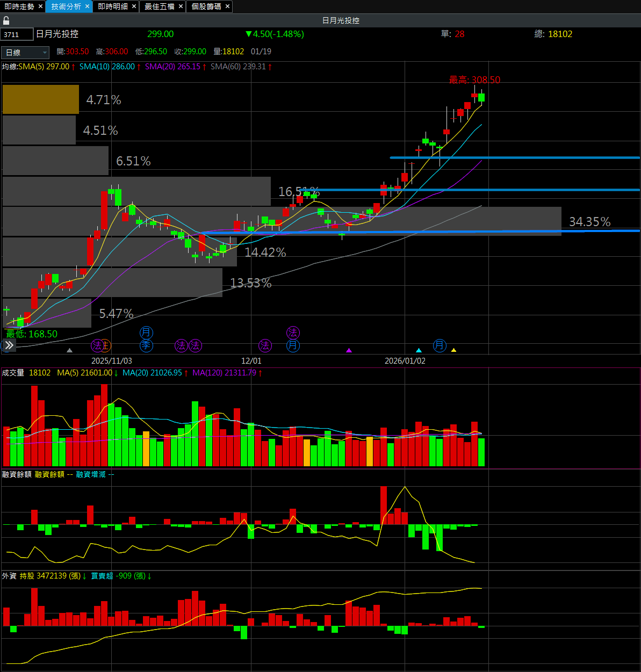The image size is (641, 672).
Task: Expand the panel with double-chevron button
Action: (x=9, y=345)
